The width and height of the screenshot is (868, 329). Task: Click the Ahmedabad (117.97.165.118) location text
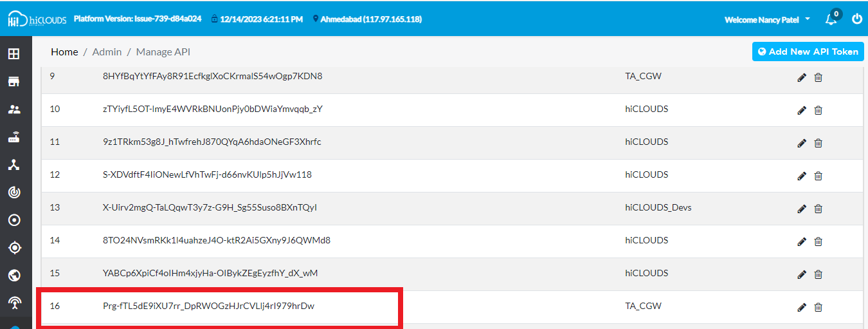click(371, 19)
